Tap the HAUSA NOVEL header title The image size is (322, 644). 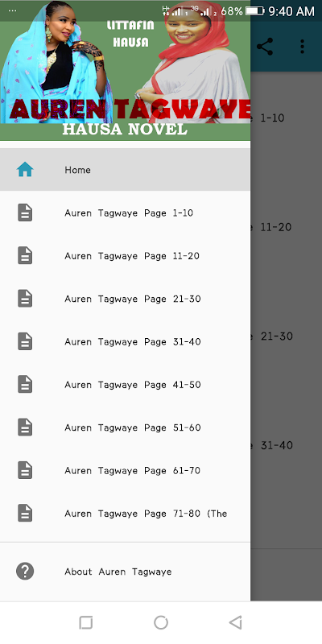click(x=125, y=130)
